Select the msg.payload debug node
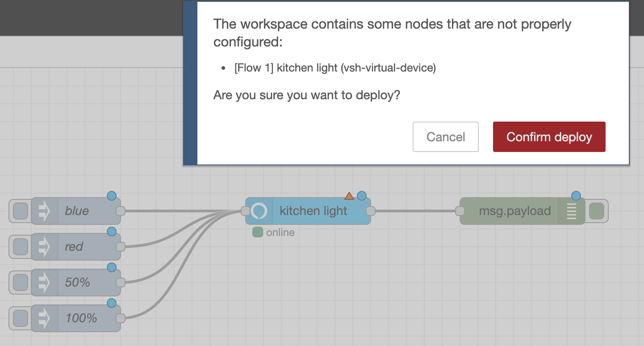This screenshot has height=346, width=644. tap(514, 211)
